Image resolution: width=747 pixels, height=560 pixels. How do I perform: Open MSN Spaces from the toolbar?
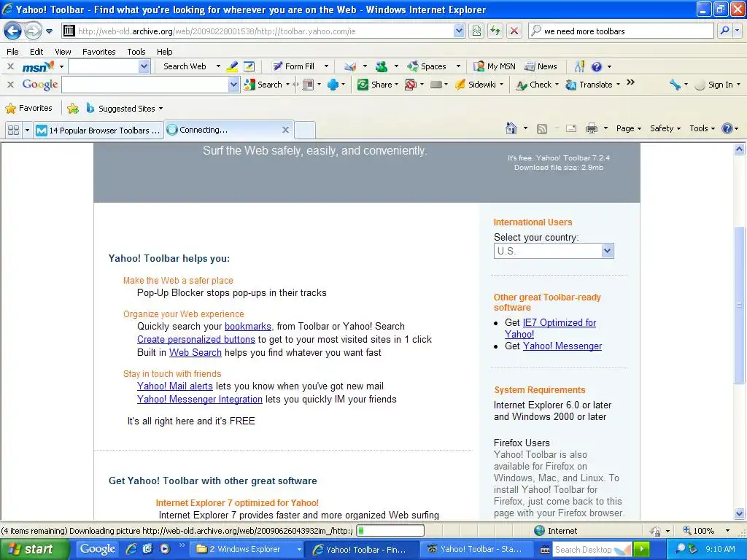click(x=427, y=66)
